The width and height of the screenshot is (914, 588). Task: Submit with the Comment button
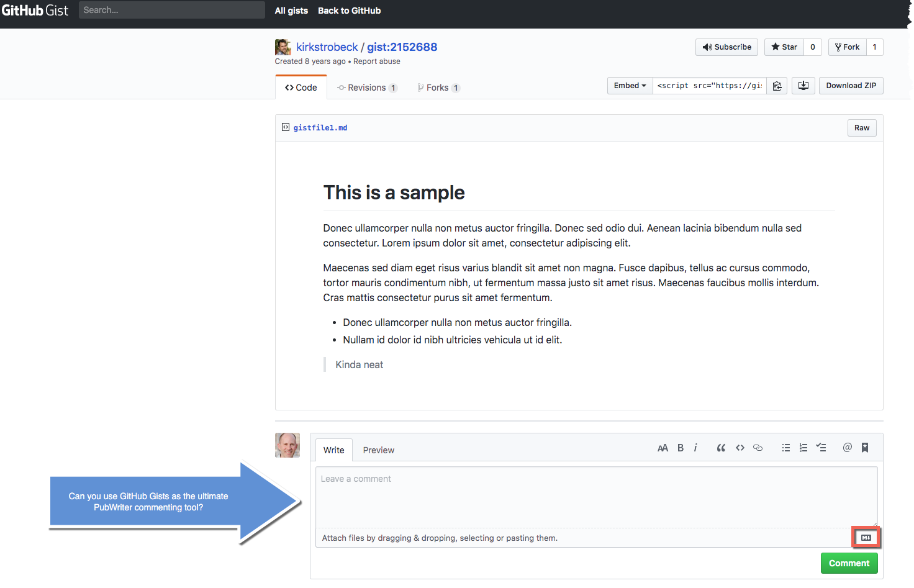pos(849,563)
